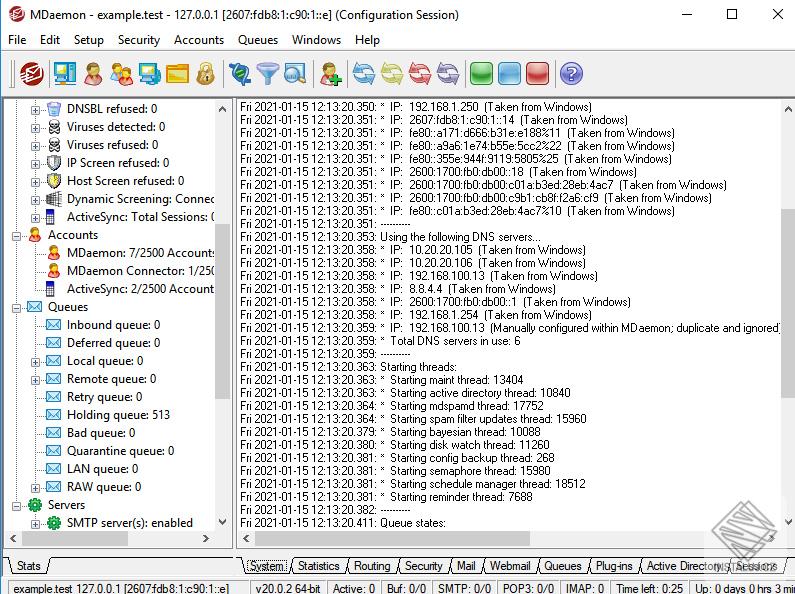Click the log line 'Total DNS servers in use: 6'
Image resolution: width=795 pixels, height=594 pixels.
pos(455,341)
